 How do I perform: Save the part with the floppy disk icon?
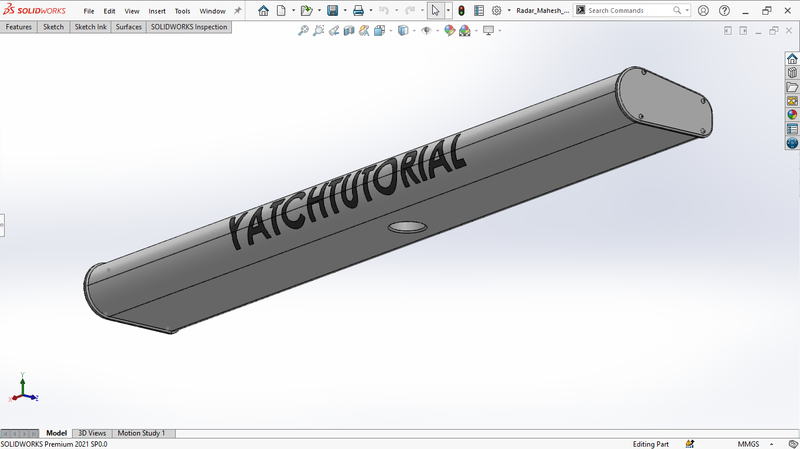[333, 10]
